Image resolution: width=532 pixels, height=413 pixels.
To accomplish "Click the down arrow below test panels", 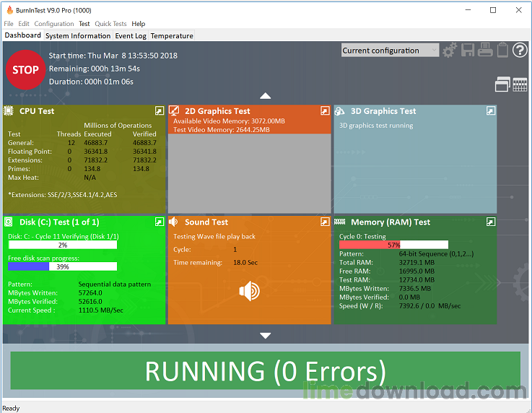I will [266, 336].
